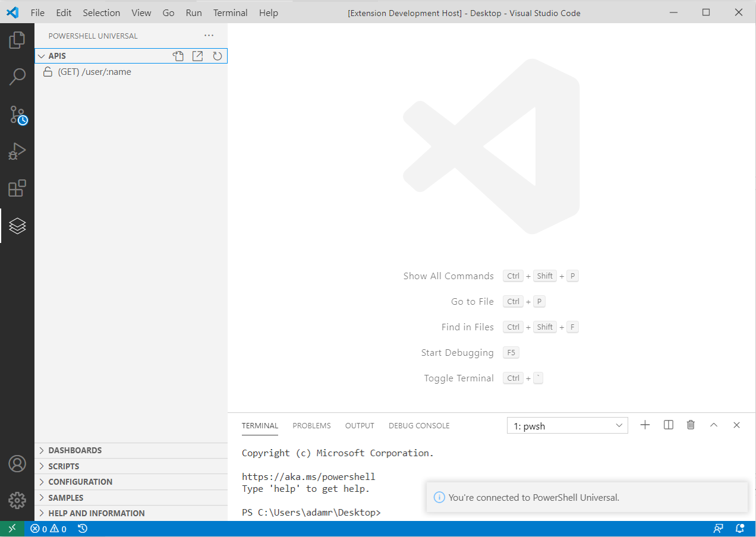Add a new terminal with plus icon
756x537 pixels.
pos(645,425)
